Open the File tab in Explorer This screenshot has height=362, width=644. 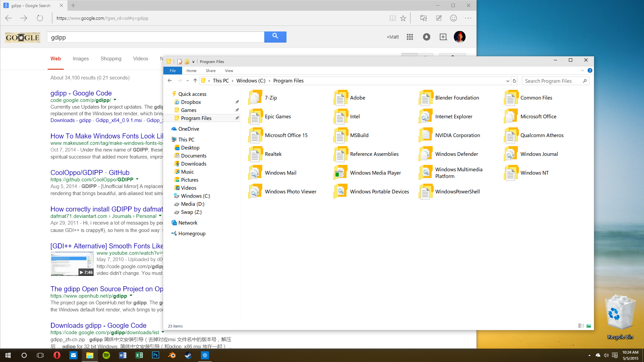[173, 71]
